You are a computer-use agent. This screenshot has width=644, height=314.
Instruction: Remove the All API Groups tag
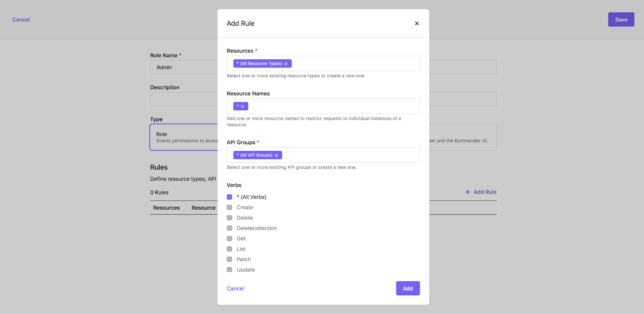276,155
